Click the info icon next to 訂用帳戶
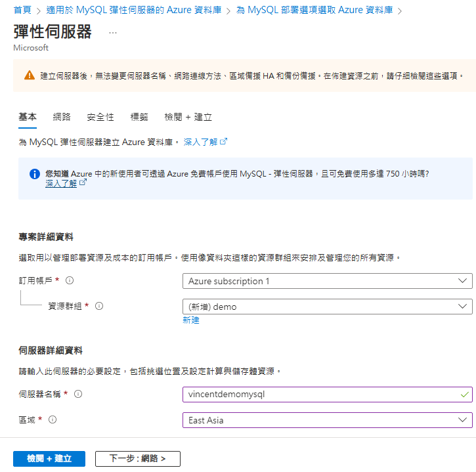The height and width of the screenshot is (472, 476). 70,280
